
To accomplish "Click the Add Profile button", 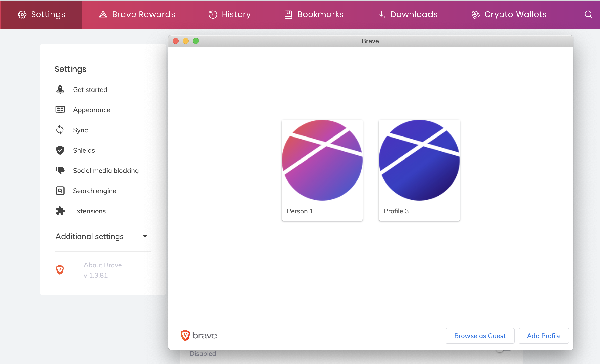I will click(543, 336).
